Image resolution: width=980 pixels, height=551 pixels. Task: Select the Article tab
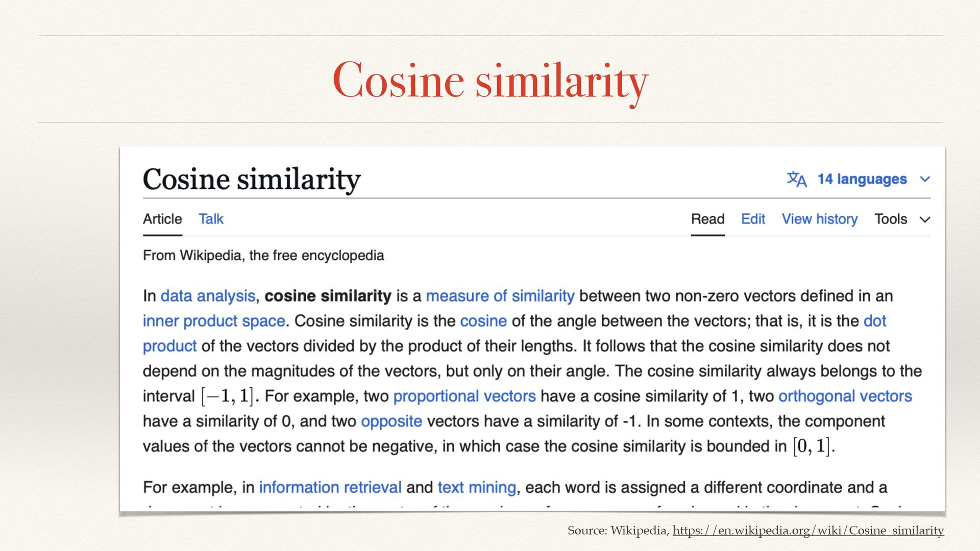pos(162,219)
